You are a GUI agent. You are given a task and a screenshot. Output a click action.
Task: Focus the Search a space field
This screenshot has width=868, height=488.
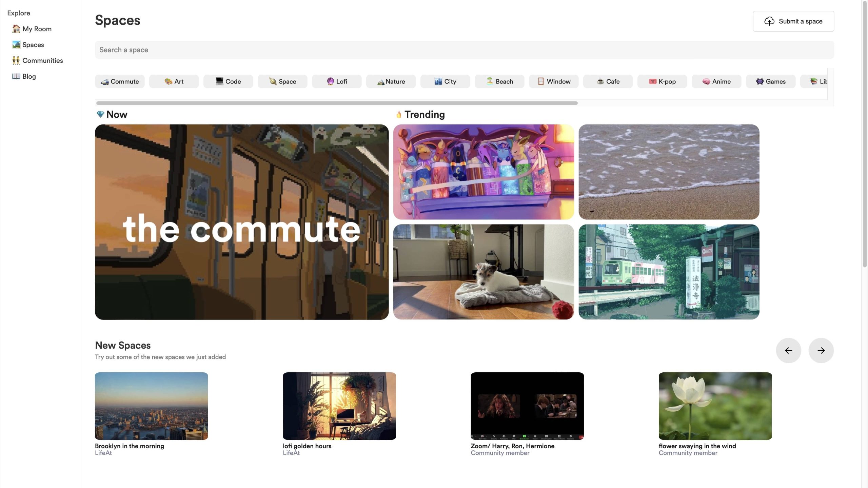coord(464,50)
